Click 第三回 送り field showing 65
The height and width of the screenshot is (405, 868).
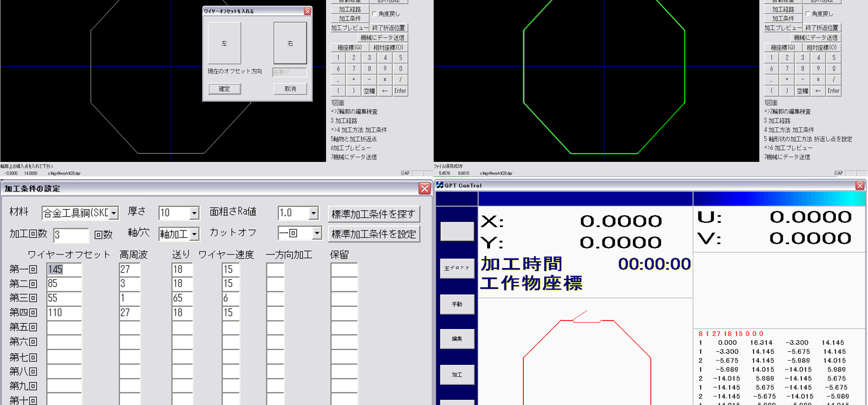pos(182,299)
